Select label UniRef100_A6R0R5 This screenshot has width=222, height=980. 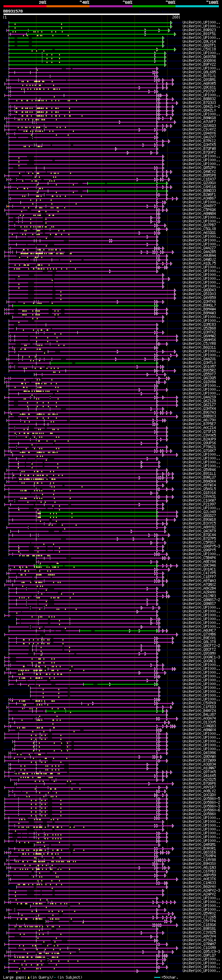(x=199, y=83)
